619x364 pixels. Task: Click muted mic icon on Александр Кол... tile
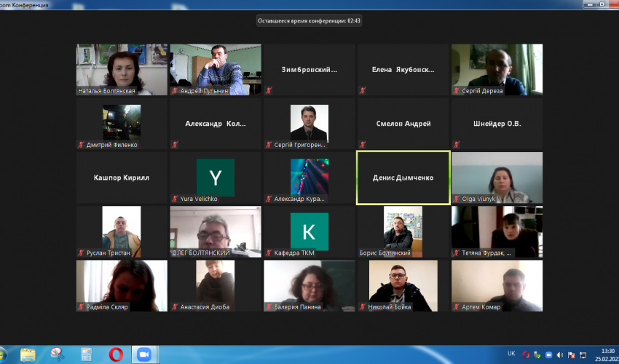click(x=175, y=145)
